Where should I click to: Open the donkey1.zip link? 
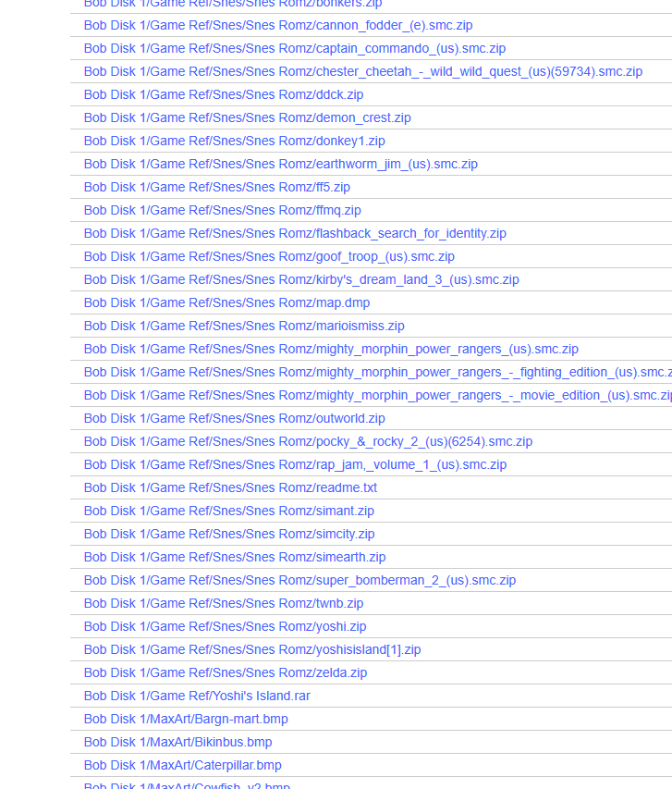point(235,141)
